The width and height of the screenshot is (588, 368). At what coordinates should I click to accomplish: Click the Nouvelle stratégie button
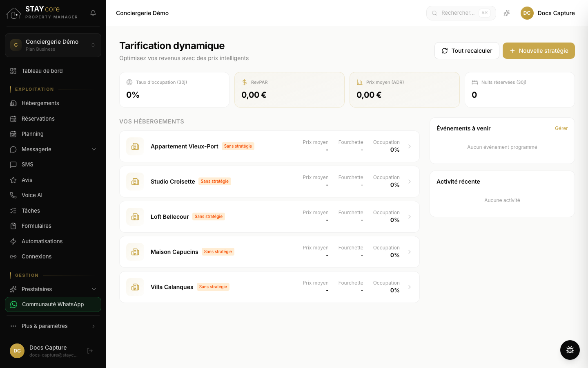point(539,51)
